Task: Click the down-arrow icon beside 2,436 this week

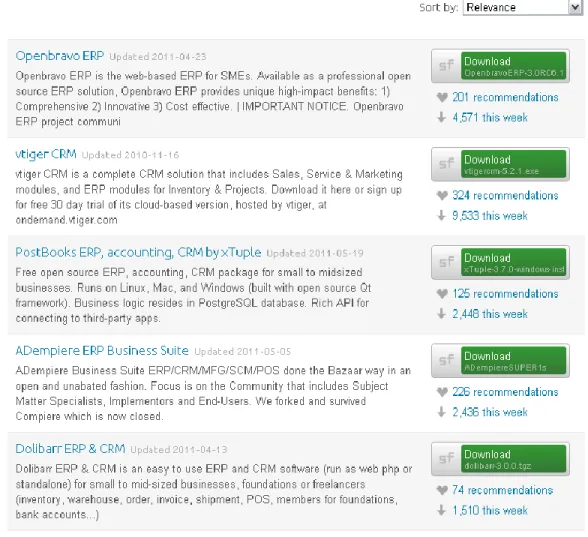Action: click(442, 412)
